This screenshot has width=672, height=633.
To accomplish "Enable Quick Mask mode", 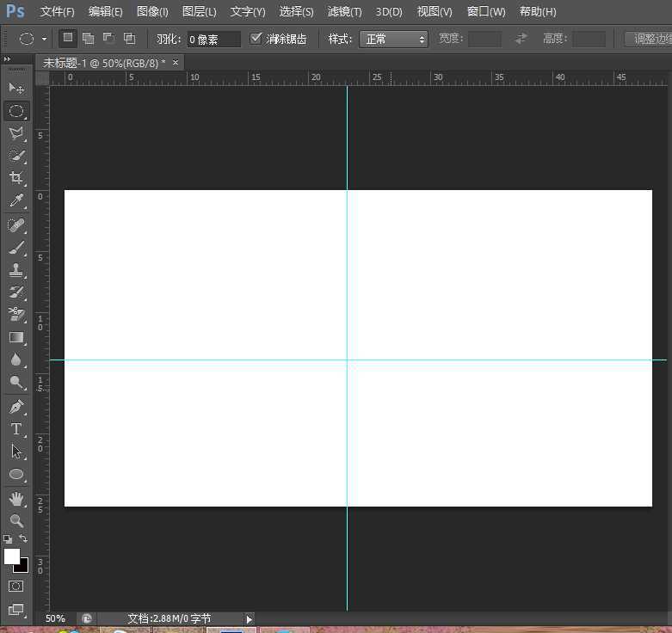I will click(16, 587).
